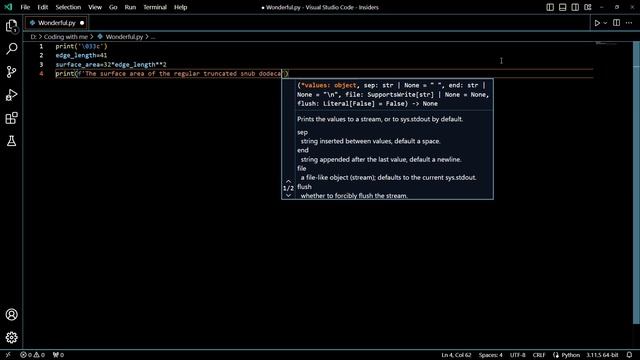The image size is (640, 360).
Task: Click the breadcrumb ellipsis symbol segment
Action: pos(153,37)
